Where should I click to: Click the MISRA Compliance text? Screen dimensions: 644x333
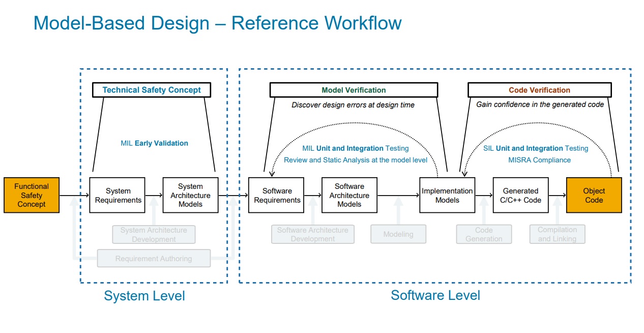pos(539,160)
